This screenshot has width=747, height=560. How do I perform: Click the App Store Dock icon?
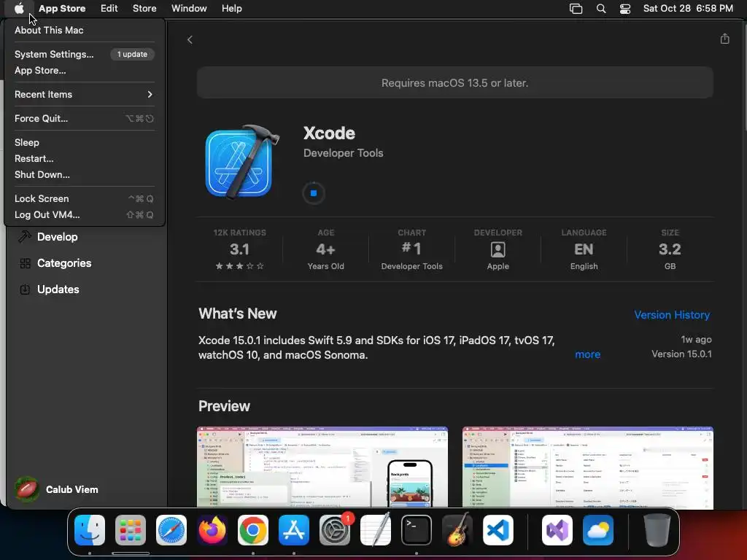pyautogui.click(x=294, y=530)
